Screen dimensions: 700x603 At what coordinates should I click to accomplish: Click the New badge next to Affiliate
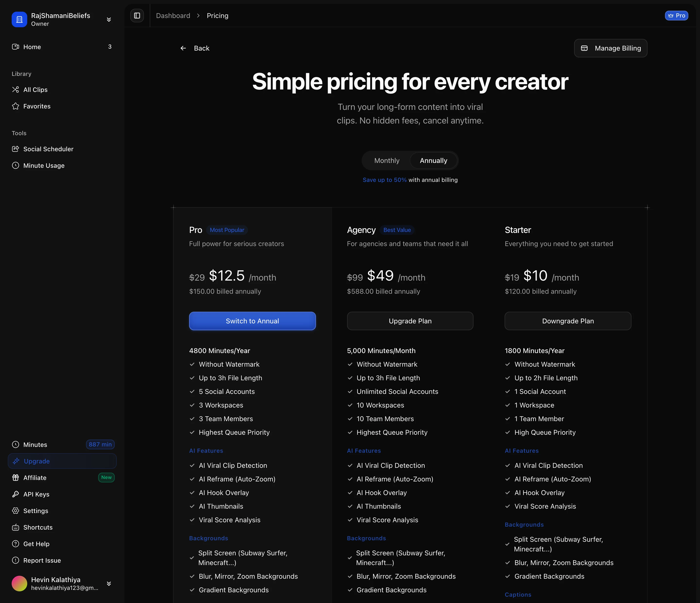[x=106, y=477]
